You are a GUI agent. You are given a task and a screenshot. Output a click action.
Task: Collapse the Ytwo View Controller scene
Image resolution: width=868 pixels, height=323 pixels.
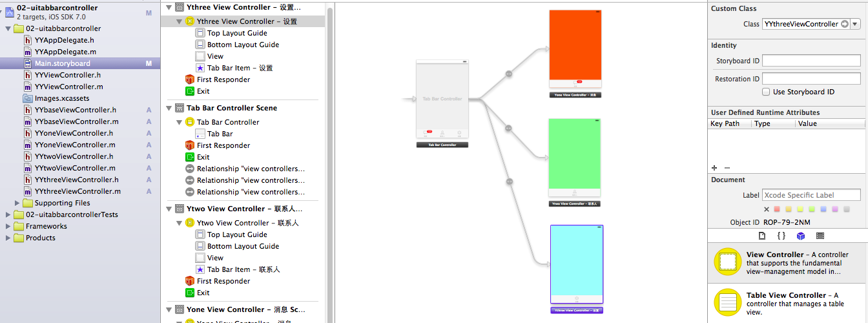(x=170, y=209)
